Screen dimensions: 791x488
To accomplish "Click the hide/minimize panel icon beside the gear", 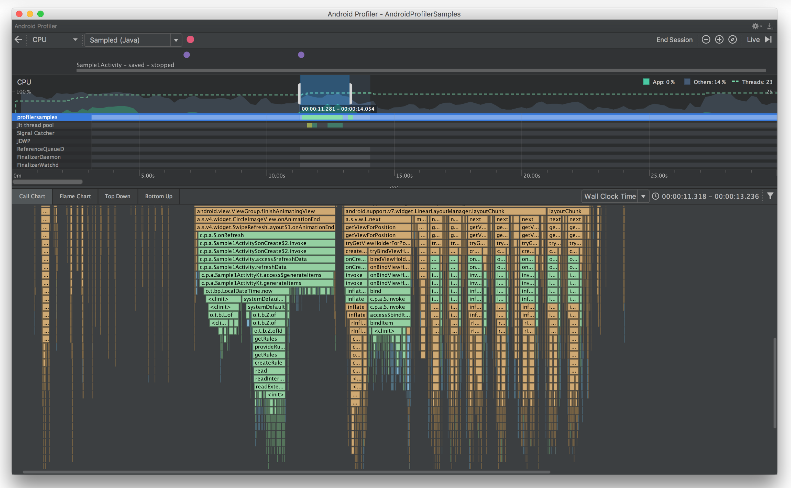I will 769,26.
